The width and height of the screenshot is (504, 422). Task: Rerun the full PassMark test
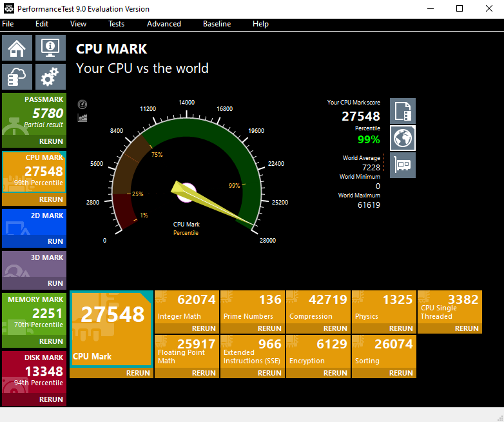point(34,141)
